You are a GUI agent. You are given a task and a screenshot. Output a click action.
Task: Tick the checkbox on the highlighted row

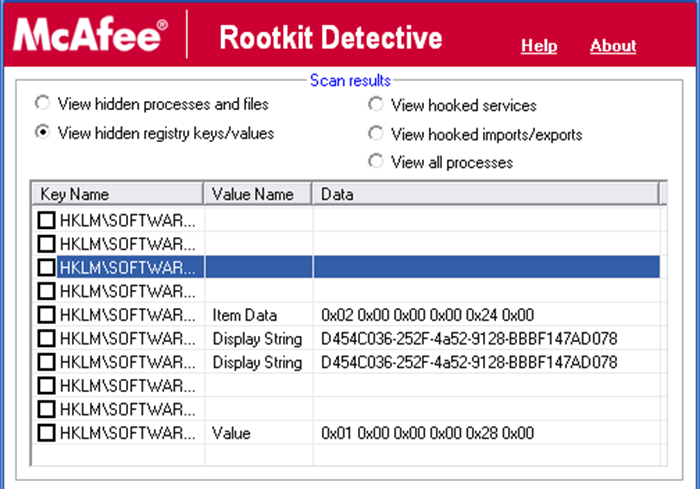(46, 267)
